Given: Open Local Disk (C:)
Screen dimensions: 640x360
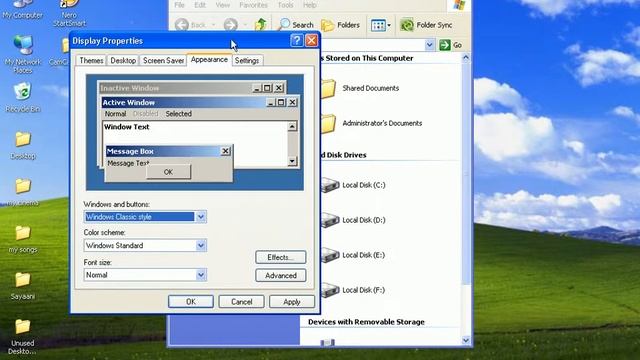Looking at the screenshot, I should [x=353, y=185].
